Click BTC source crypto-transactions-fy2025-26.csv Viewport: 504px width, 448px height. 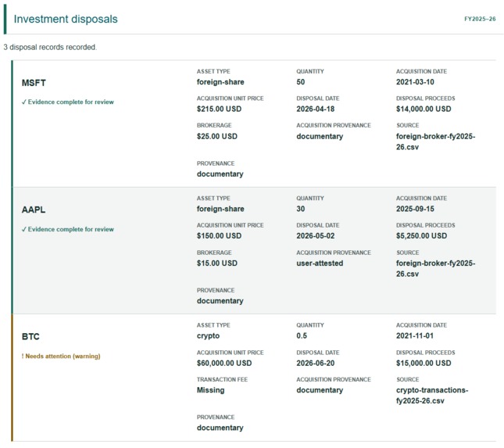tap(432, 396)
